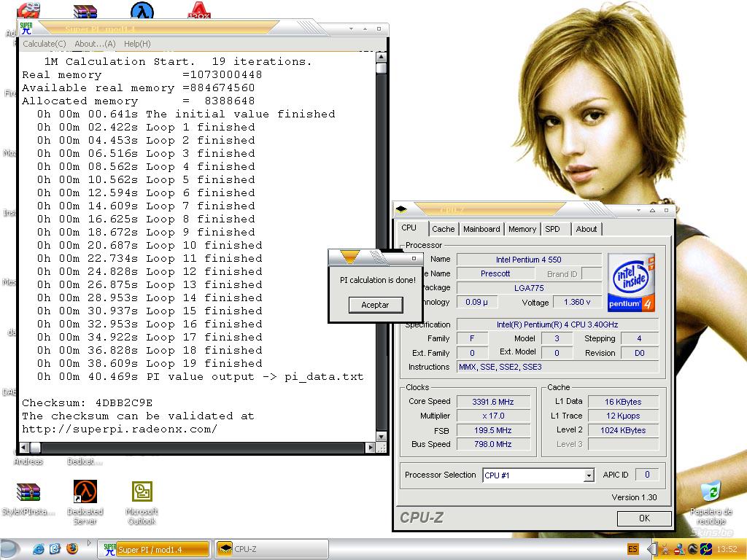
Task: Open the Microsoft Outlook desktop icon
Action: click(x=142, y=502)
